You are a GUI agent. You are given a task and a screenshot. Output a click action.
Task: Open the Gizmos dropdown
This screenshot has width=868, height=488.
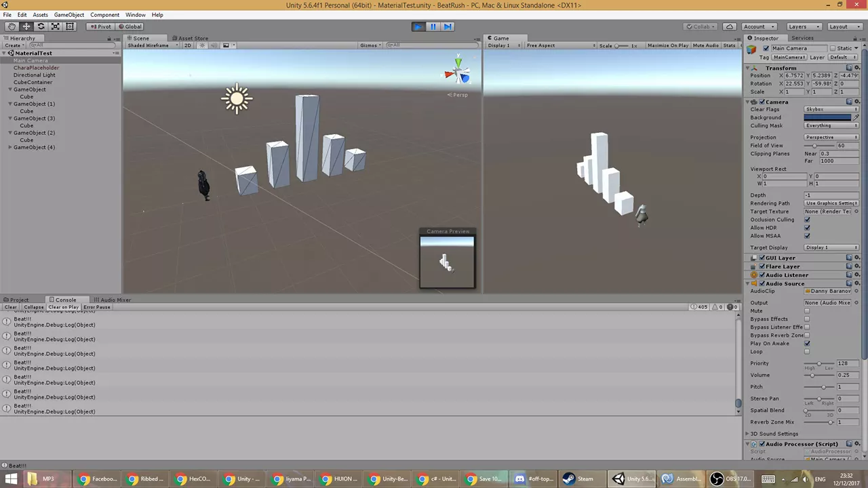[371, 45]
